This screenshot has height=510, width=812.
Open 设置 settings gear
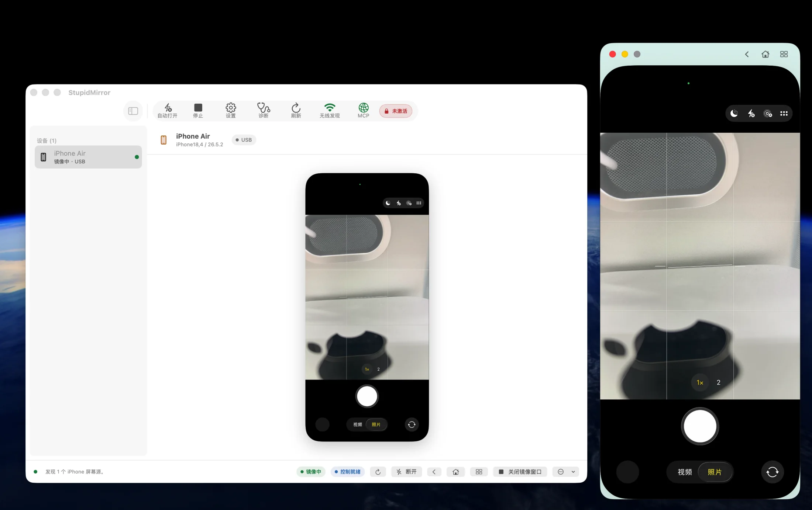click(231, 111)
